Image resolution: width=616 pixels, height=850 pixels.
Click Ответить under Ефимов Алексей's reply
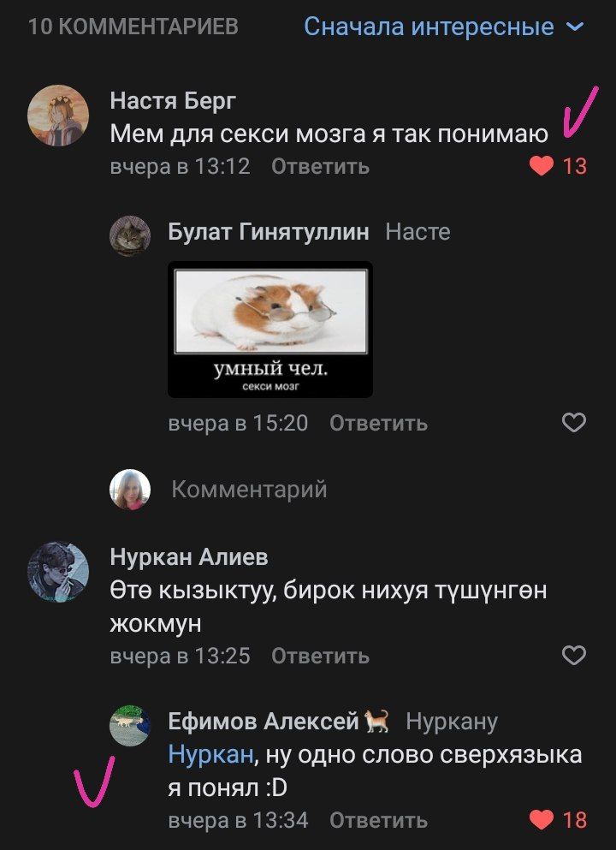click(378, 820)
